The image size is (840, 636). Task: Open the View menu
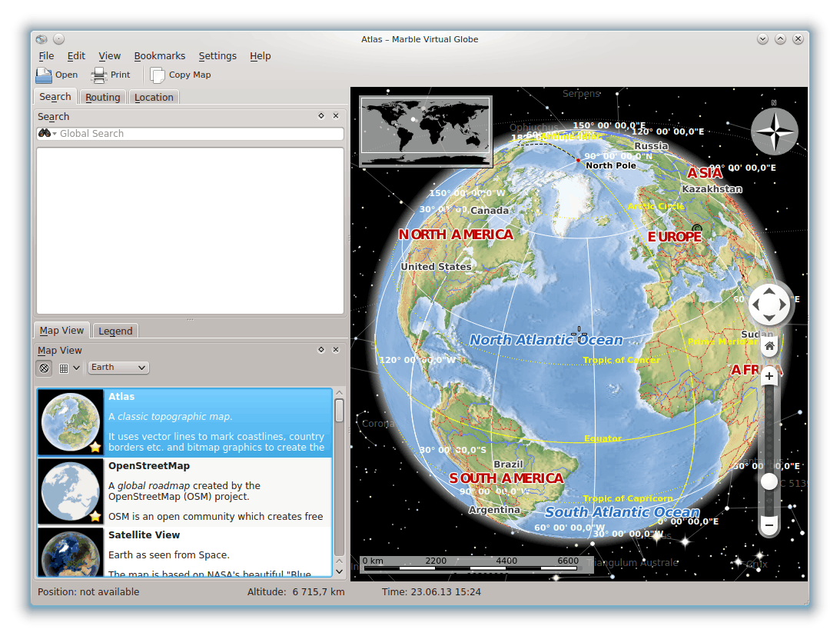coord(109,56)
